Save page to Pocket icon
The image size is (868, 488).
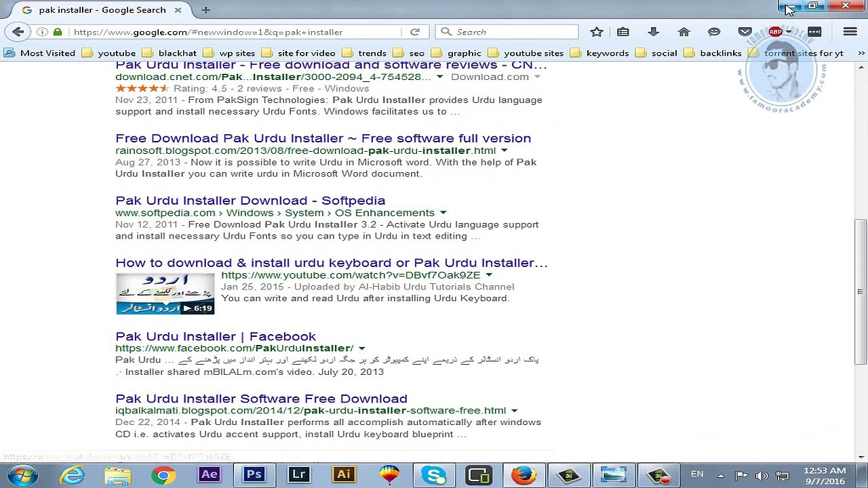[745, 32]
